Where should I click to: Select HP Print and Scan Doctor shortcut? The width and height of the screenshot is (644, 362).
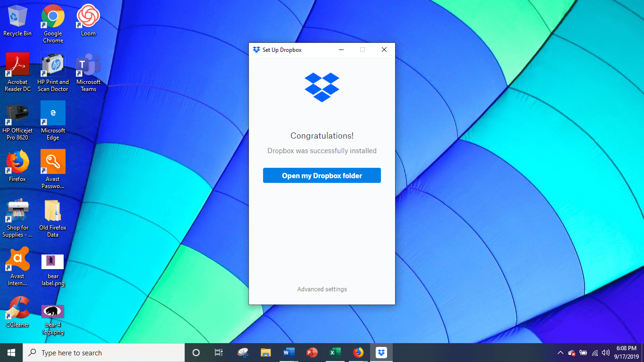(x=53, y=72)
